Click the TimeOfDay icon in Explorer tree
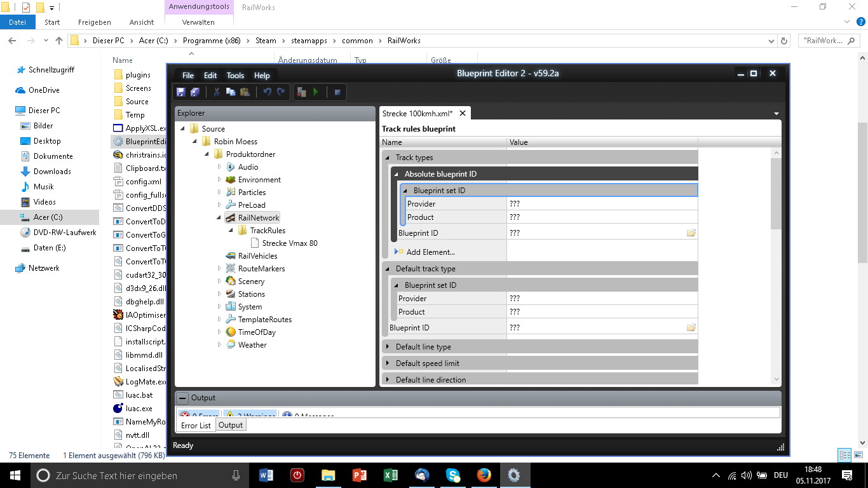This screenshot has width=868, height=488. pyautogui.click(x=231, y=332)
